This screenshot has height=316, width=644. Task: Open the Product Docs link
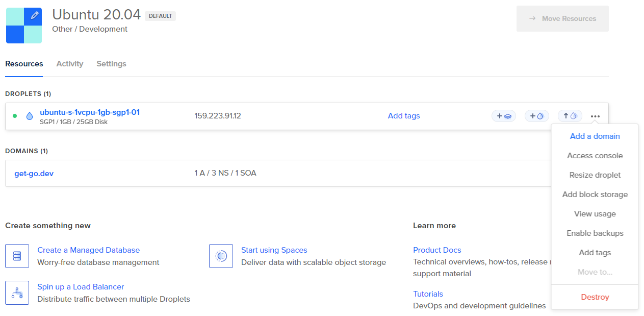pyautogui.click(x=436, y=250)
